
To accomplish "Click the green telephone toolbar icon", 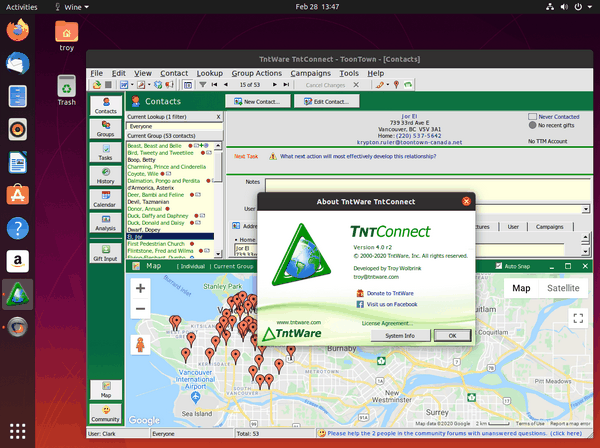I will 408,85.
